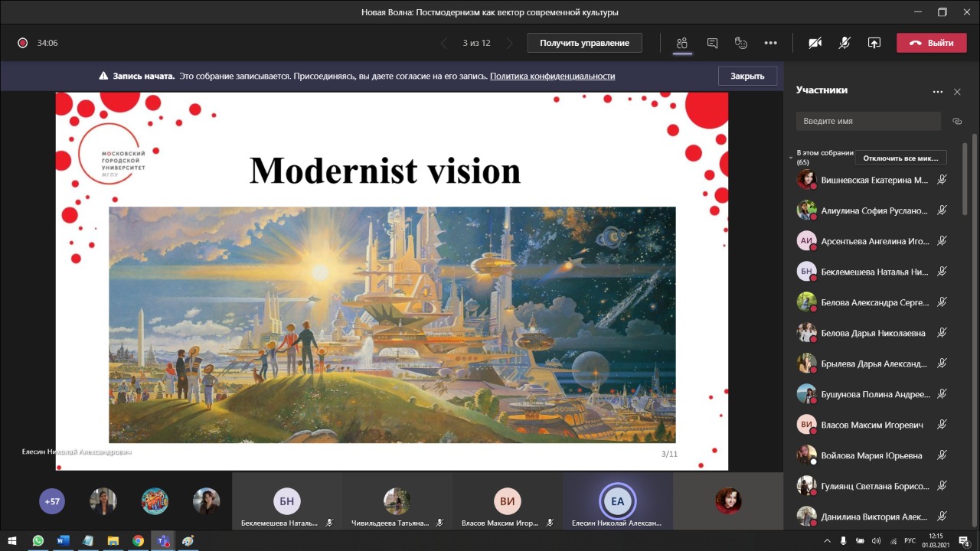Toggle the camera on
The height and width of the screenshot is (551, 980).
pos(815,43)
